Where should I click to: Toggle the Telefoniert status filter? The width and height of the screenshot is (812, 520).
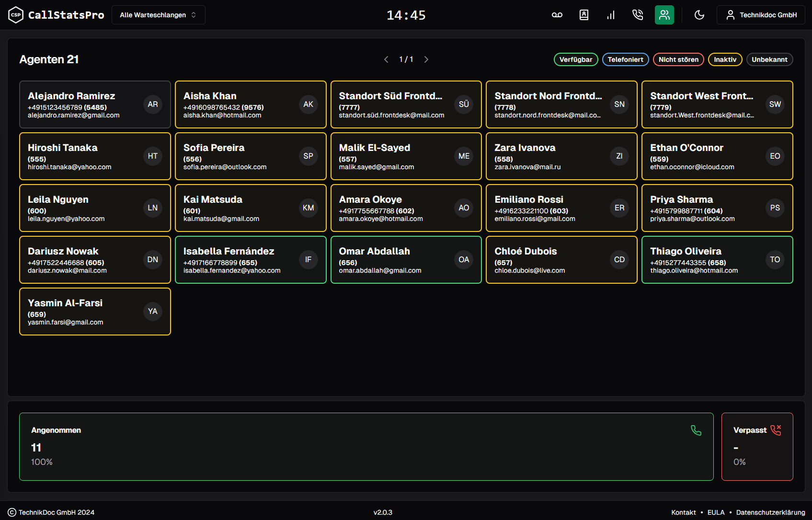pos(625,59)
